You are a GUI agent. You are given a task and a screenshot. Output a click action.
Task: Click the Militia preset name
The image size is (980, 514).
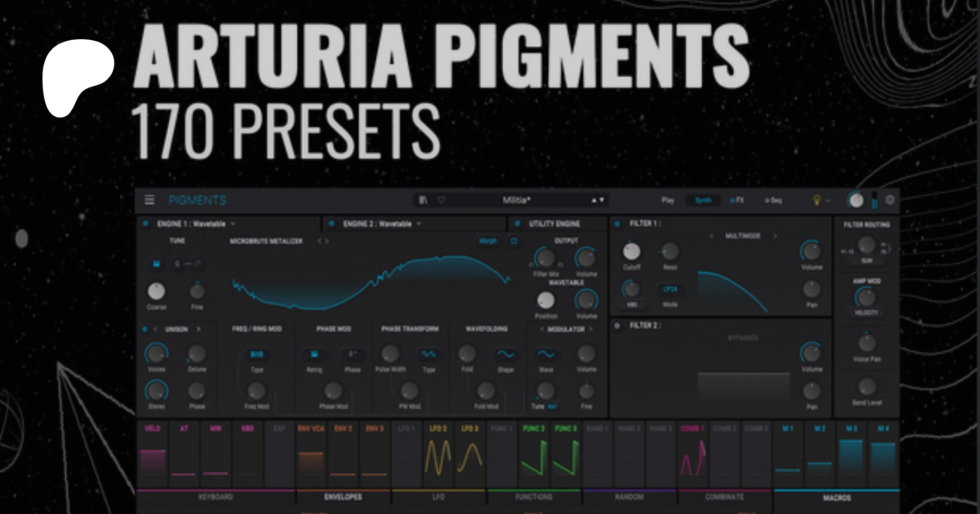click(x=516, y=200)
